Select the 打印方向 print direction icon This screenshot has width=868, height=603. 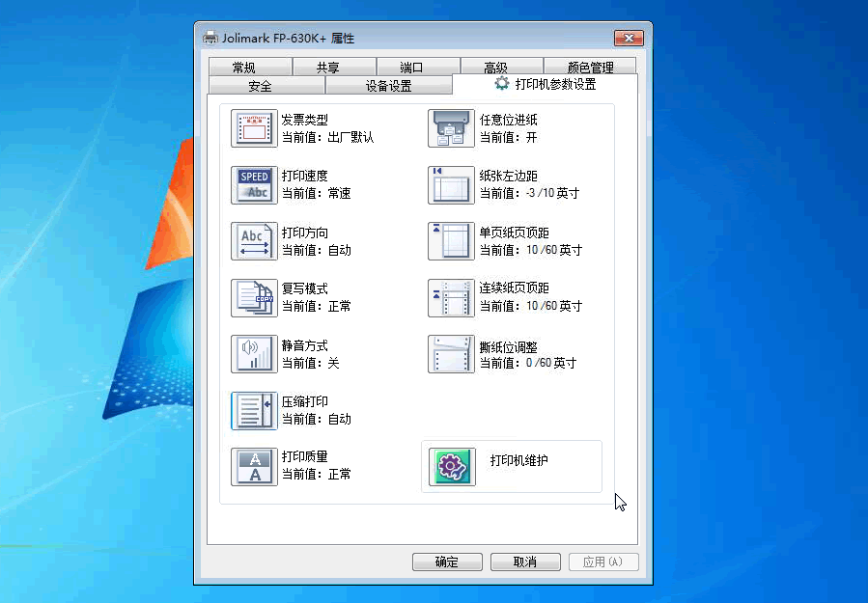tap(254, 241)
